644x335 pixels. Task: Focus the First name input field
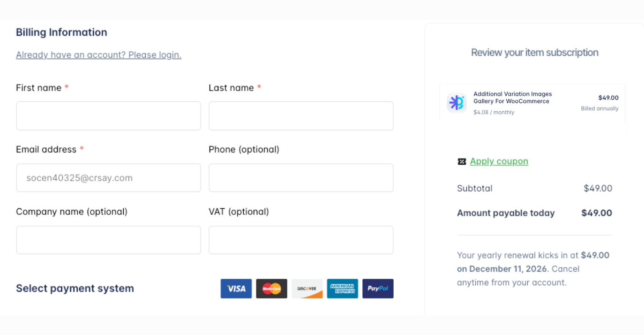(108, 116)
